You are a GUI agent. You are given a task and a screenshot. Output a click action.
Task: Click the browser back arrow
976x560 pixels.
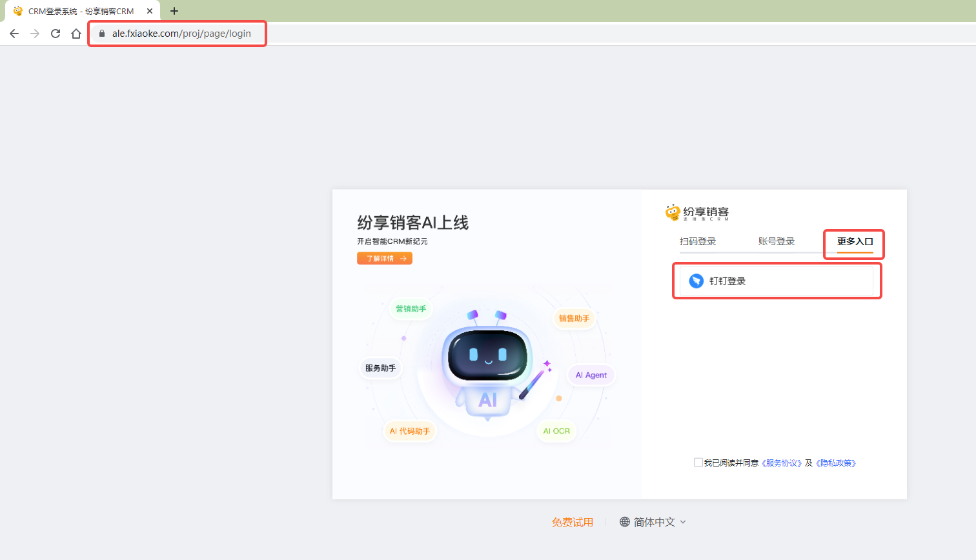tap(14, 34)
